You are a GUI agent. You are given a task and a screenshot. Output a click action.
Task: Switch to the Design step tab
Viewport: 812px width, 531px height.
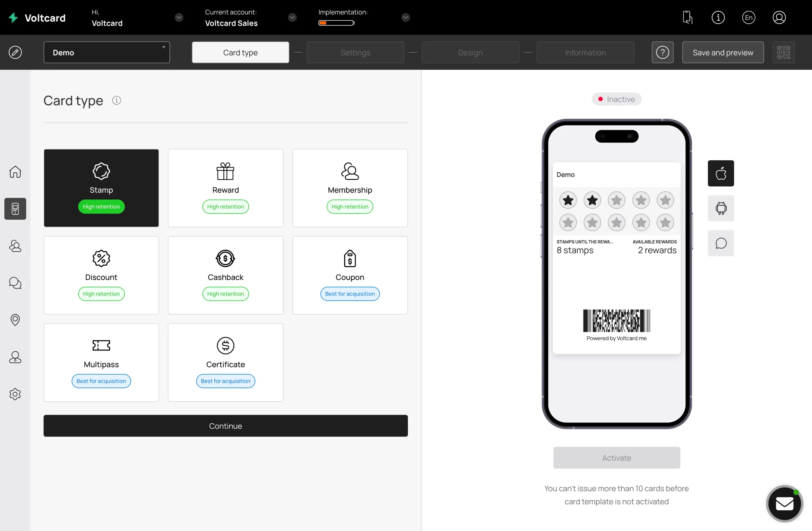pyautogui.click(x=470, y=53)
